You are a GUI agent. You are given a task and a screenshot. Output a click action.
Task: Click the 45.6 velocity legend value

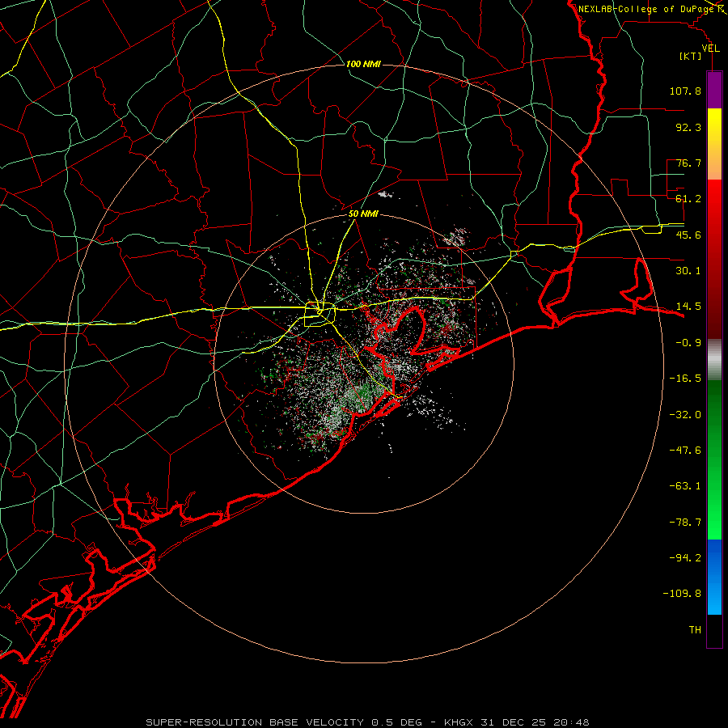click(x=688, y=235)
